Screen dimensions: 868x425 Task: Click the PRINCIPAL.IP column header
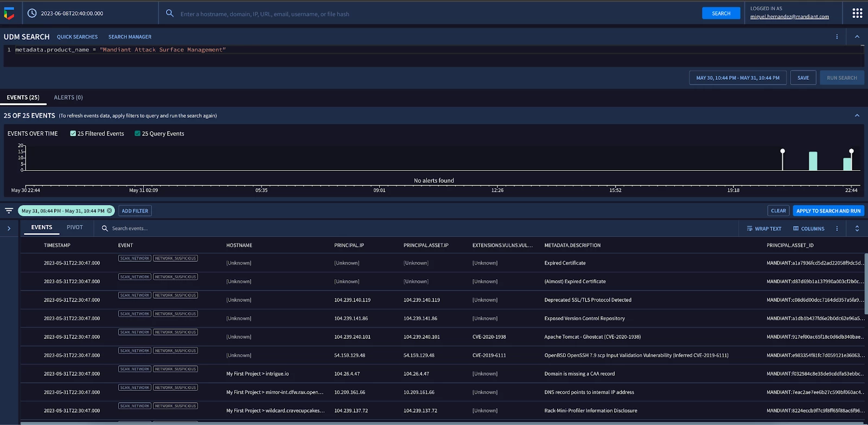(x=349, y=246)
